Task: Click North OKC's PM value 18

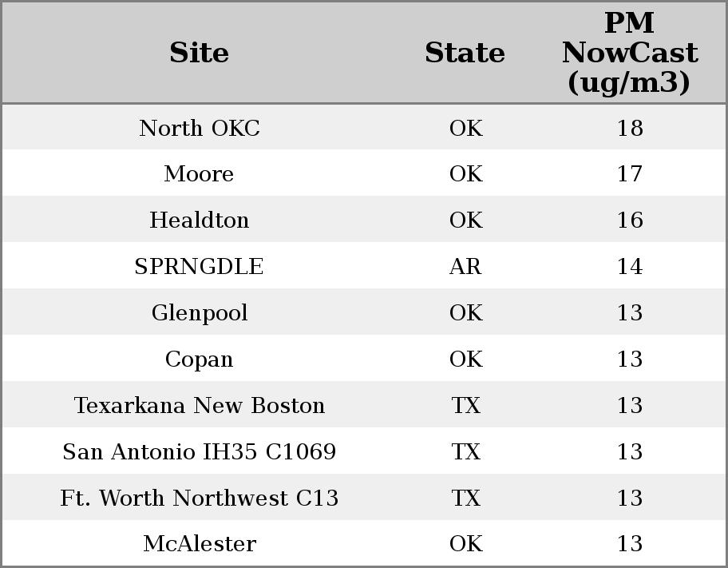Action: (x=629, y=128)
